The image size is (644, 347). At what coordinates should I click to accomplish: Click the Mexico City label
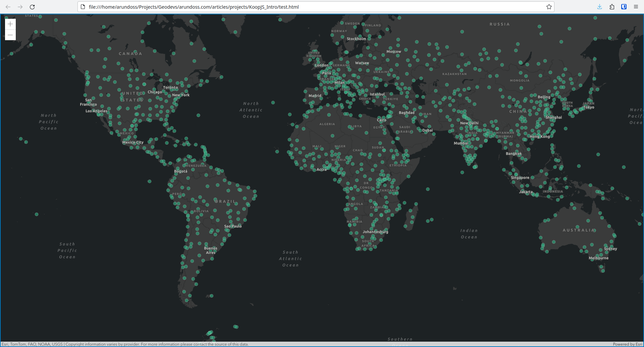133,142
